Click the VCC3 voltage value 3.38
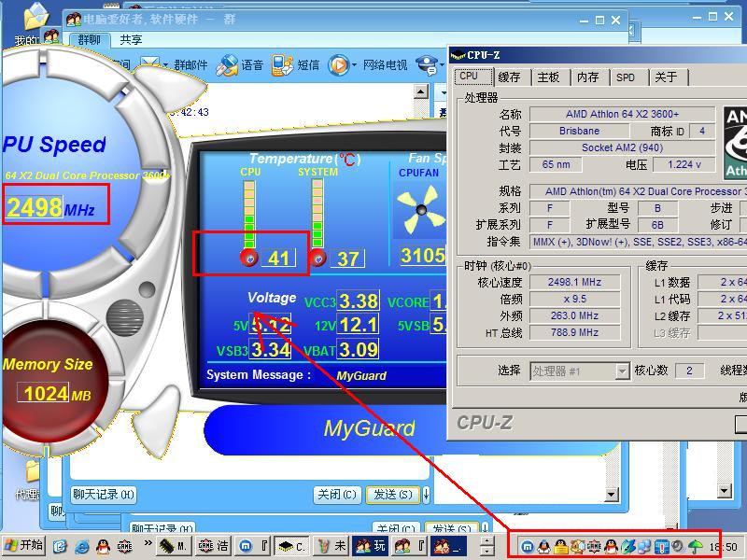Image resolution: width=747 pixels, height=560 pixels. [359, 301]
